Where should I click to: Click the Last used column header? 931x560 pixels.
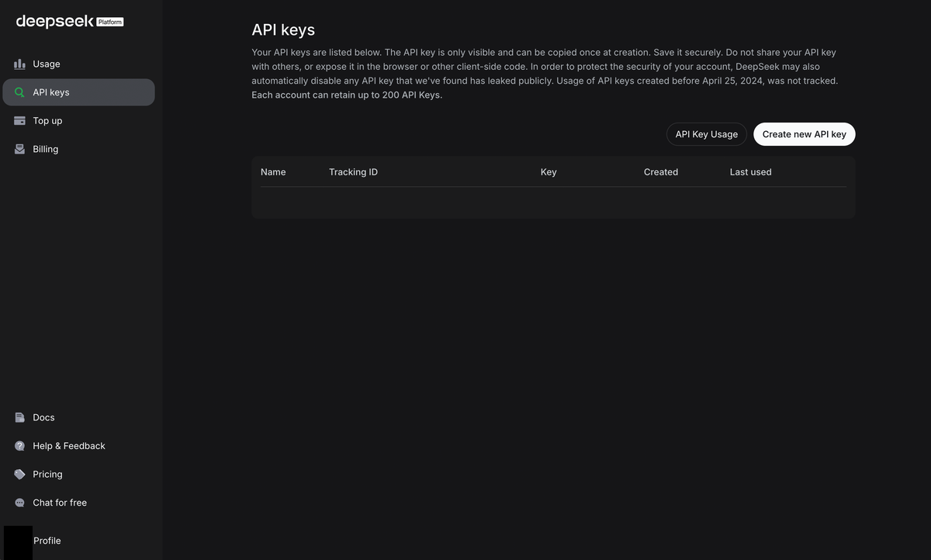[750, 172]
